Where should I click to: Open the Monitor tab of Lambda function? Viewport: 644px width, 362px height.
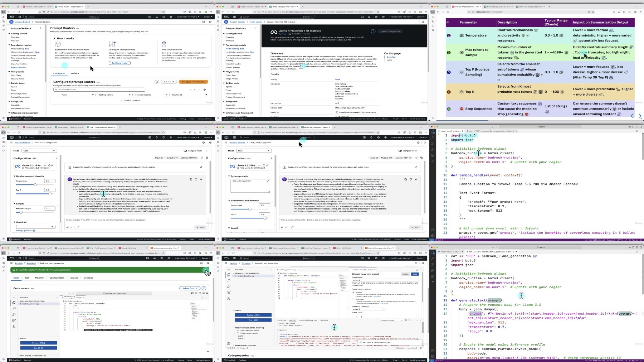click(39, 278)
